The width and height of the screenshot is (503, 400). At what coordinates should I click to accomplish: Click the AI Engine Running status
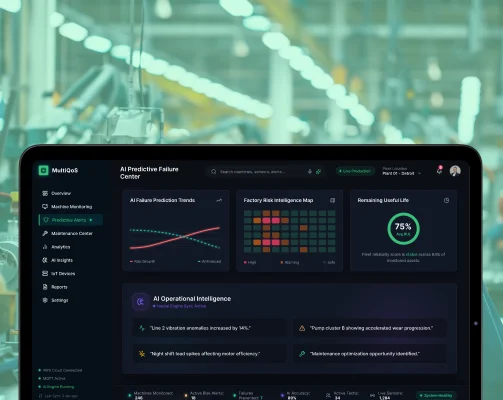[56, 387]
